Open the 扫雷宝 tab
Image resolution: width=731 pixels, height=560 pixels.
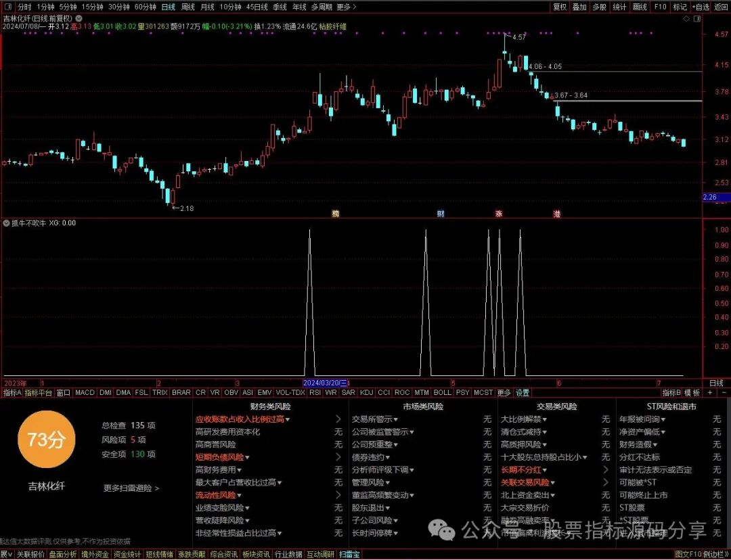349,555
